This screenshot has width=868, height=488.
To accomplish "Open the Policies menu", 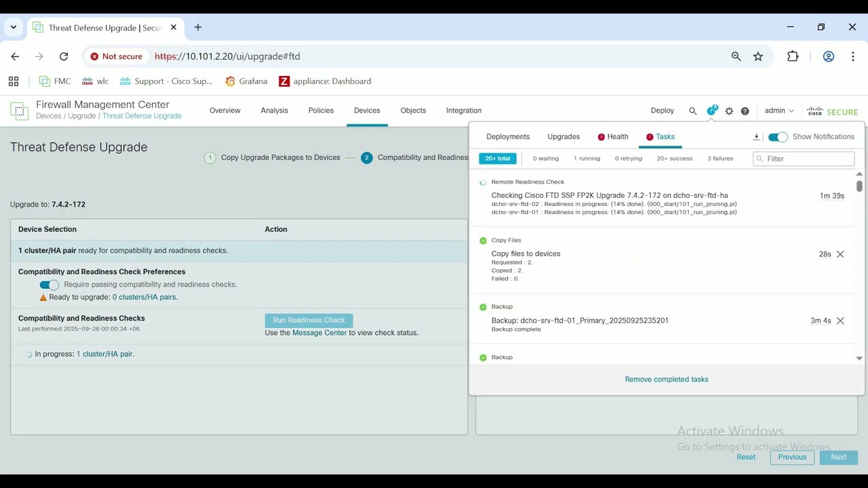I will 321,110.
